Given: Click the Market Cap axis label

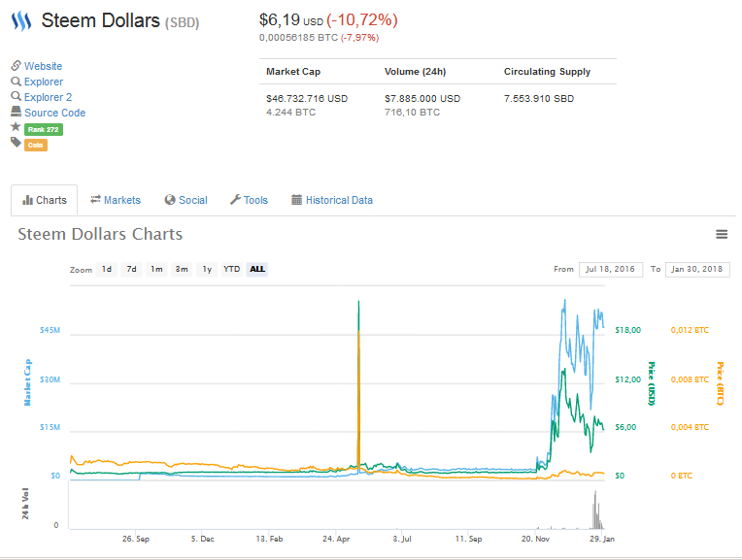Looking at the screenshot, I should [28, 382].
